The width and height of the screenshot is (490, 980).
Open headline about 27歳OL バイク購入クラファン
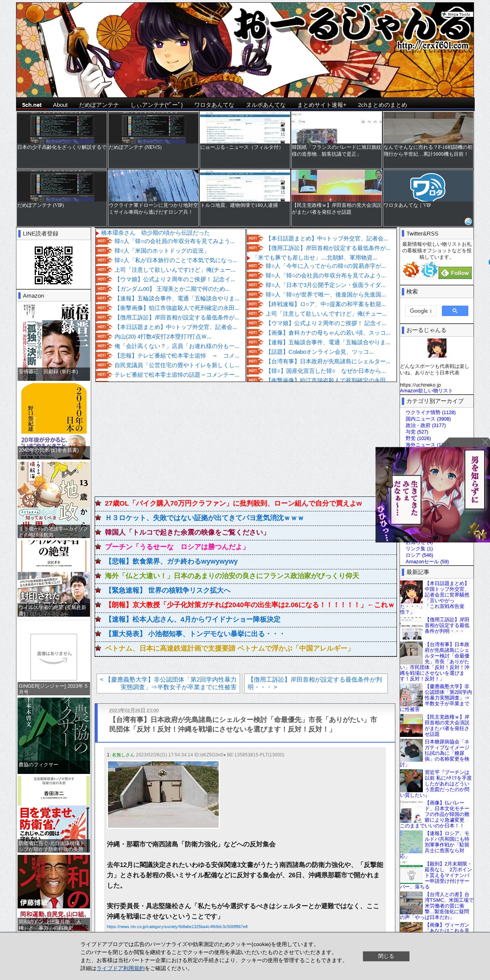pos(233,503)
